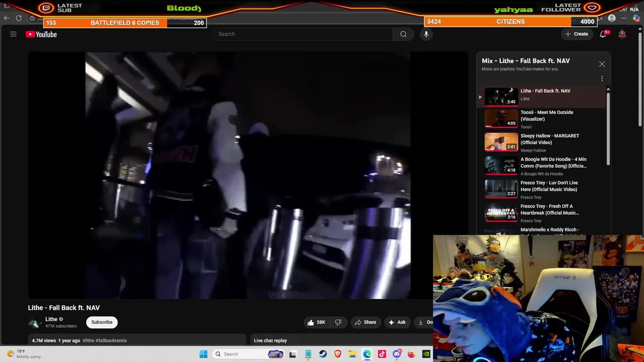
Task: Open Steam from the taskbar
Action: pyautogui.click(x=323, y=354)
